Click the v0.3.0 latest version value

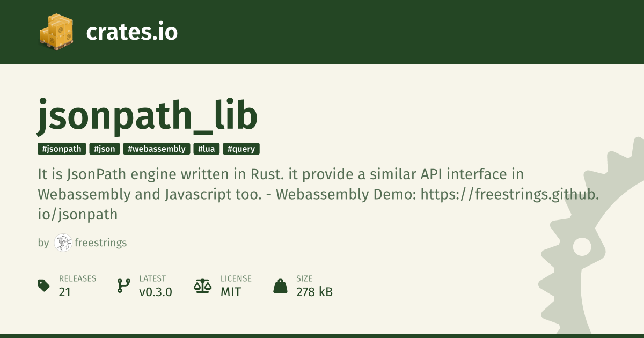[x=156, y=292]
